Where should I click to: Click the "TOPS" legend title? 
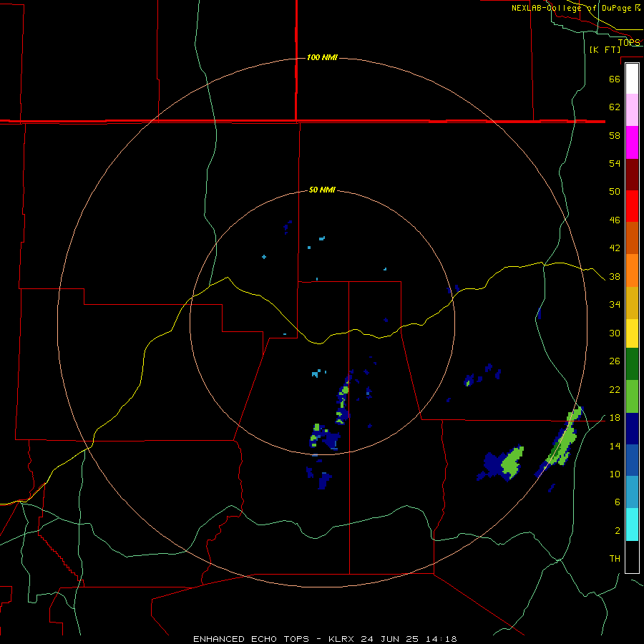point(629,42)
